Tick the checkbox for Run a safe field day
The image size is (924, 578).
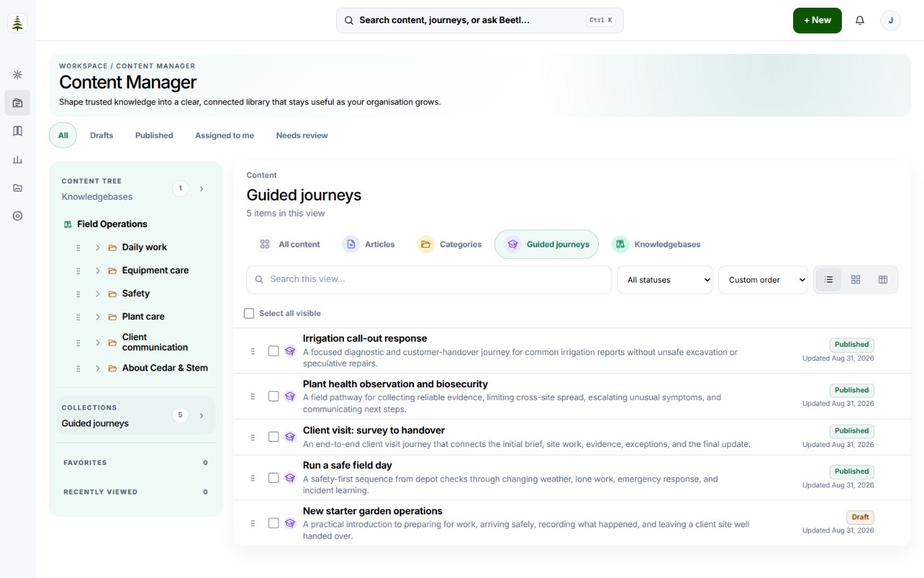click(273, 478)
